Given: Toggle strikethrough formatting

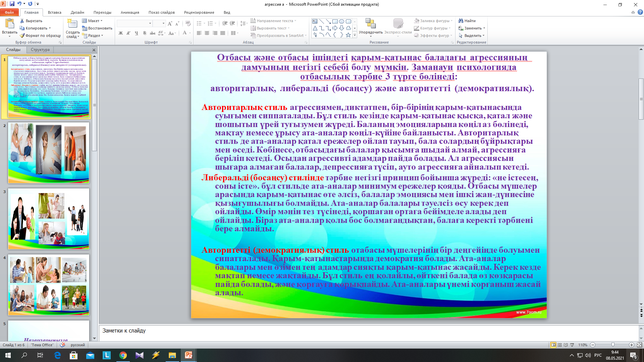Looking at the screenshot, I should (x=152, y=33).
